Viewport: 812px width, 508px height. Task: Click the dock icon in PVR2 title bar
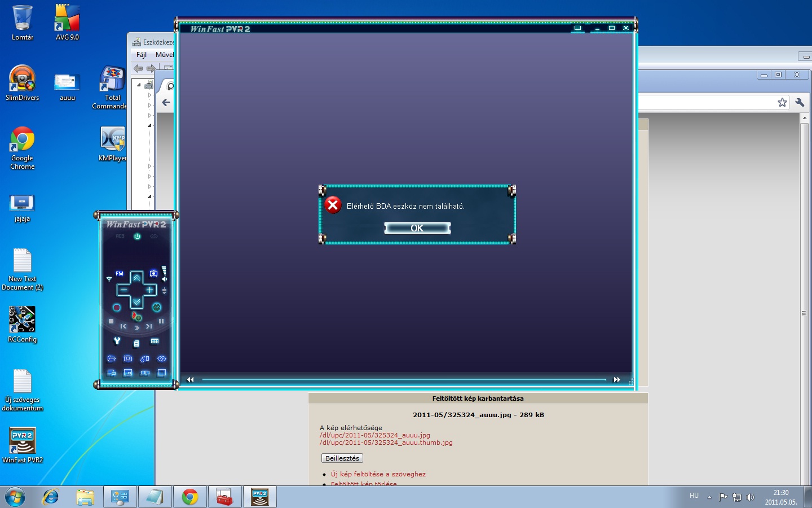click(x=577, y=28)
